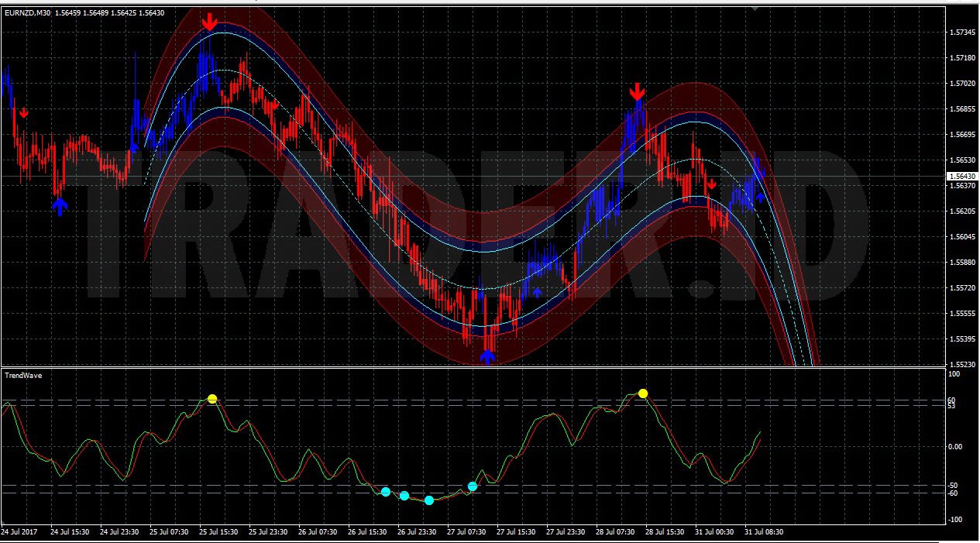This screenshot has height=543, width=980.
Task: Select the rightmost cyan dot on the TrendWave oscillator
Action: coord(473,486)
